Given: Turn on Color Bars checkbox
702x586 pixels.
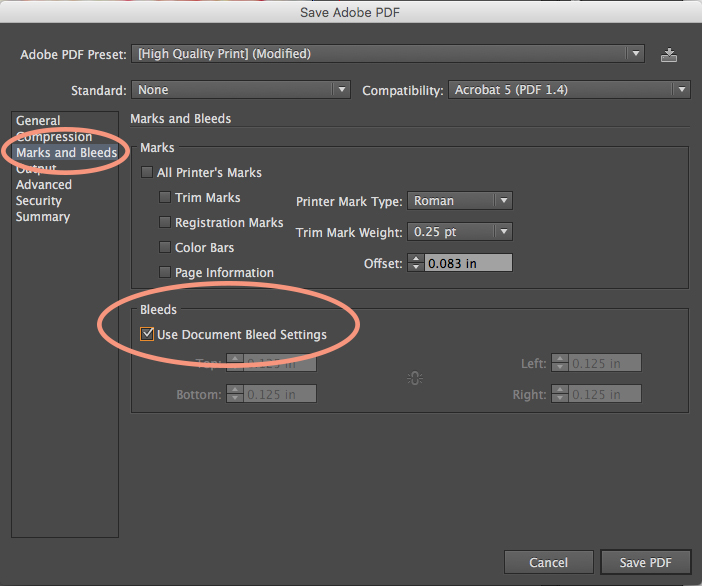Looking at the screenshot, I should click(165, 247).
